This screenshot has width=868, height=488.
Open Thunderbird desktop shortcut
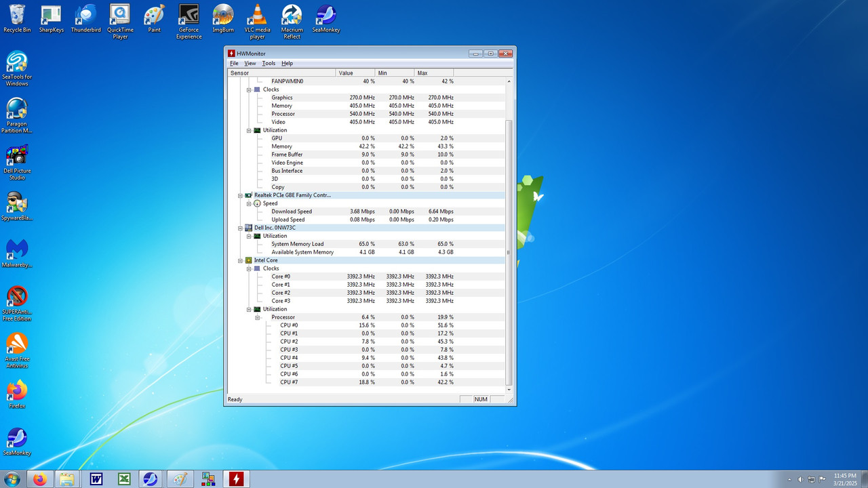point(85,18)
